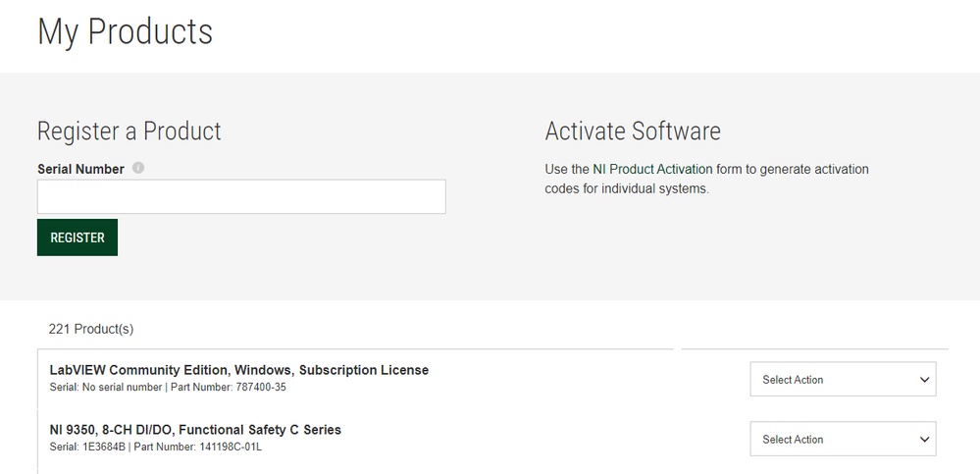Click the REGISTER button
The width and height of the screenshot is (980, 474).
(77, 237)
